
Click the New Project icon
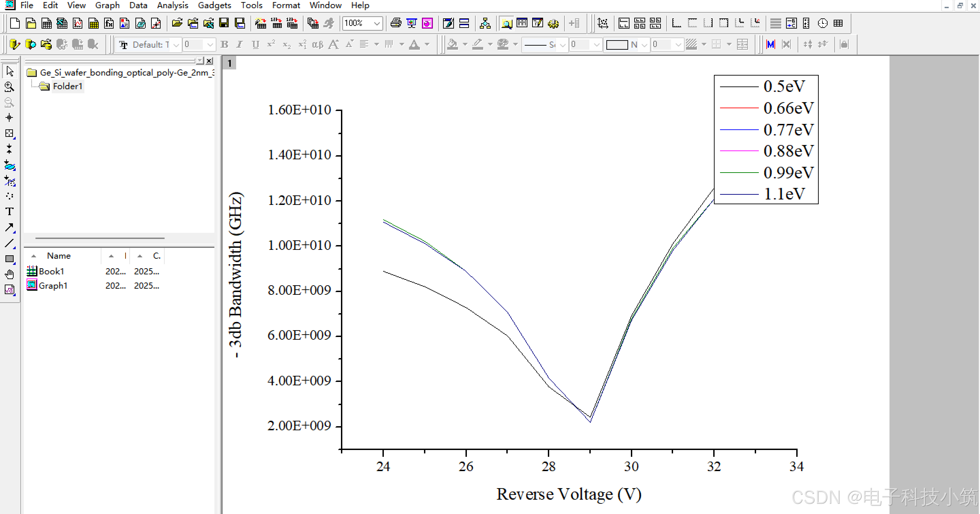(x=15, y=23)
